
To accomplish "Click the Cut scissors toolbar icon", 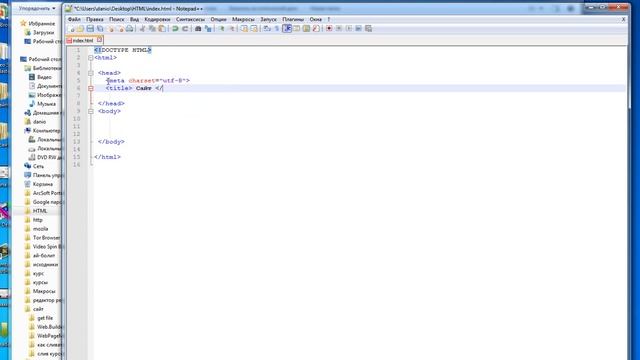I will coord(142,29).
